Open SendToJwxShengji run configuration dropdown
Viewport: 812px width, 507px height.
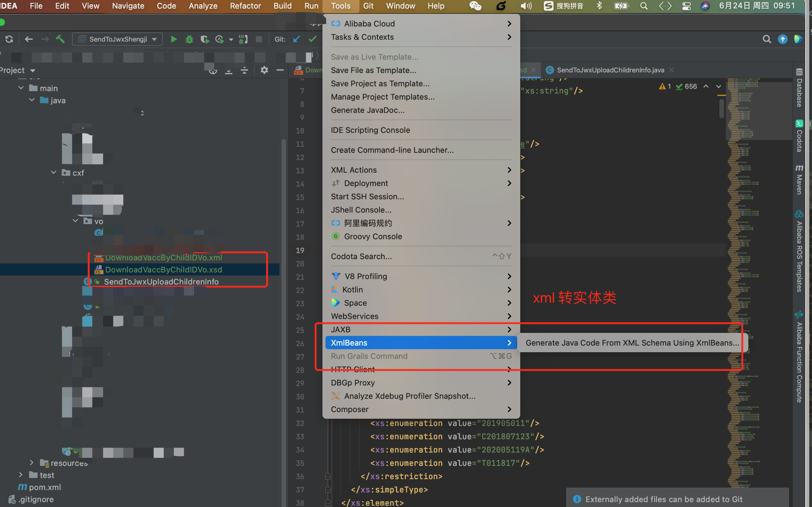pyautogui.click(x=118, y=39)
